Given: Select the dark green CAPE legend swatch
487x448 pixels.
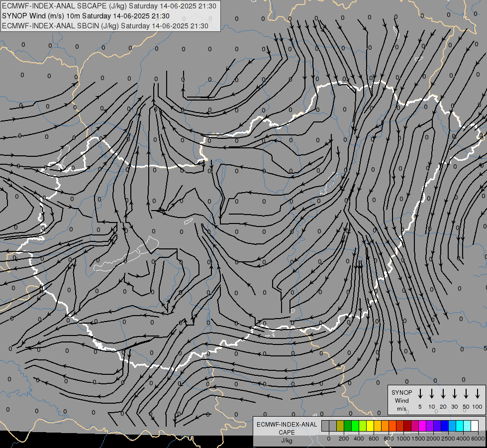Looking at the screenshot, I should (348, 426).
